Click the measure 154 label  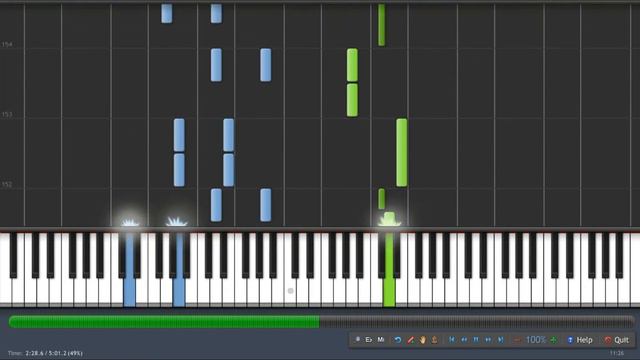(7, 44)
